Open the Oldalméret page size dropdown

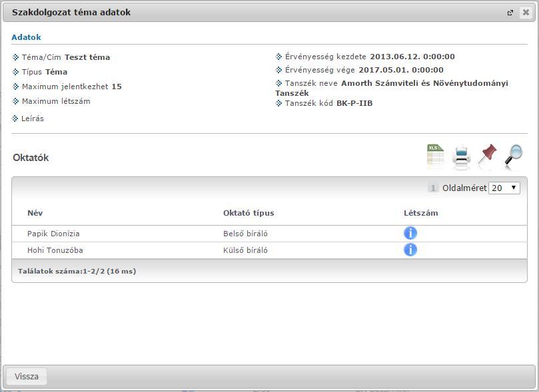point(504,188)
